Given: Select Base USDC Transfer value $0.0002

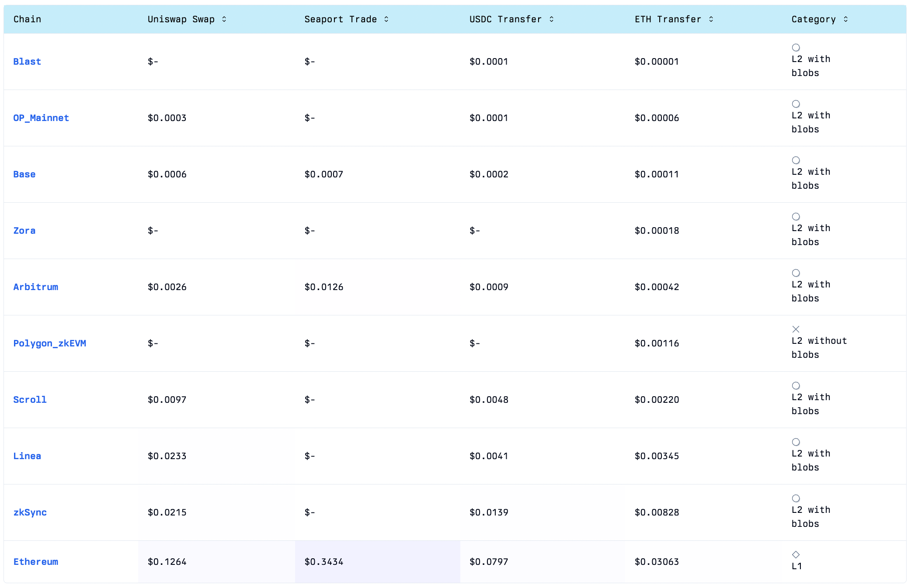Looking at the screenshot, I should (x=489, y=174).
